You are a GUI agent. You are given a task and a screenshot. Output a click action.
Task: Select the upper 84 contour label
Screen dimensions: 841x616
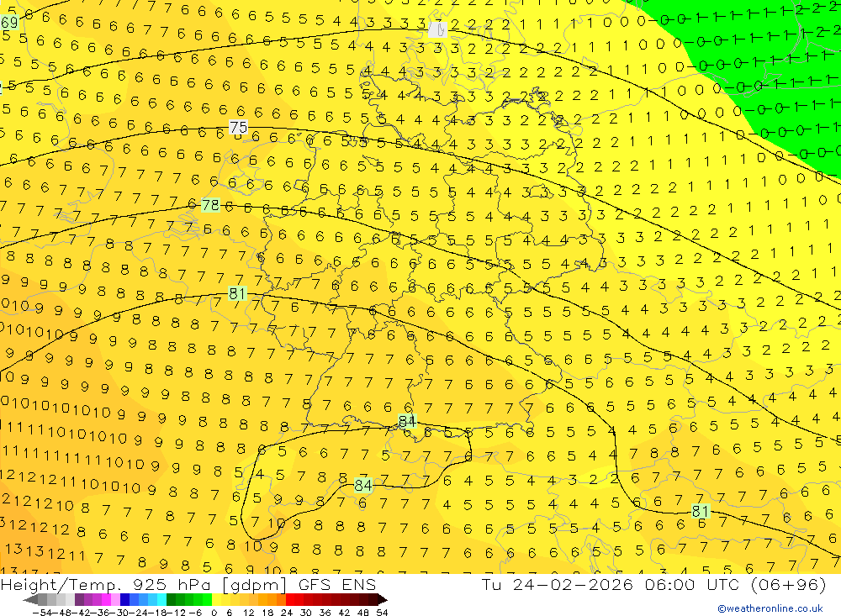407,421
